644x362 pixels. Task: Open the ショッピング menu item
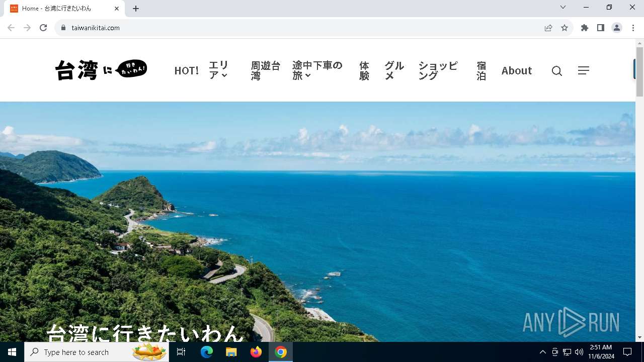click(x=438, y=70)
